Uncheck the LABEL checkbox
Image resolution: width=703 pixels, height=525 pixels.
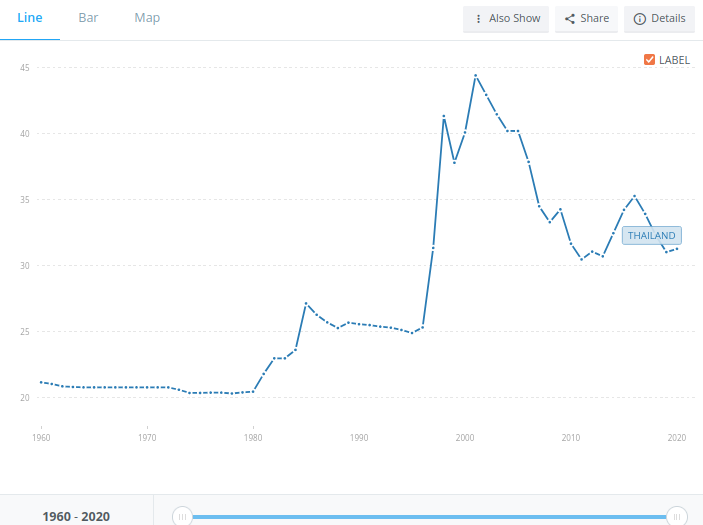click(650, 60)
